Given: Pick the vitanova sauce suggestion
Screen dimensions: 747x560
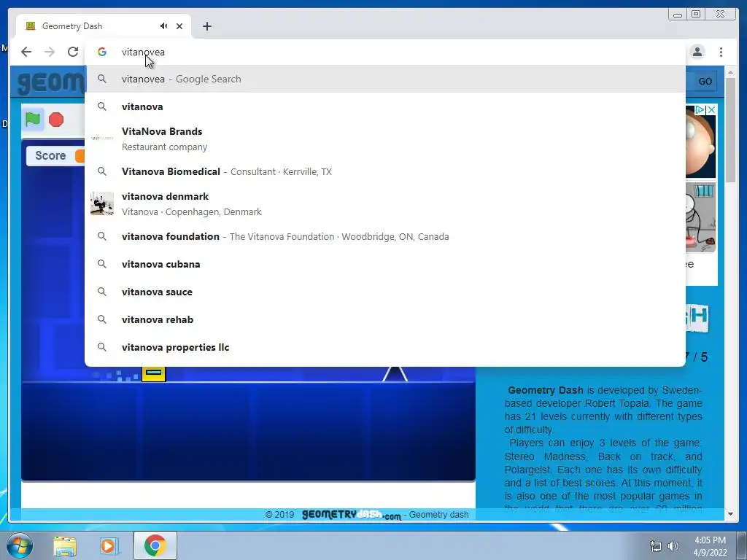Looking at the screenshot, I should click(385, 292).
